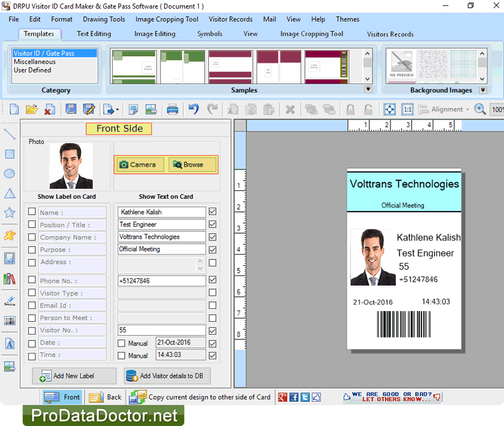Select User Defined category

tap(32, 70)
